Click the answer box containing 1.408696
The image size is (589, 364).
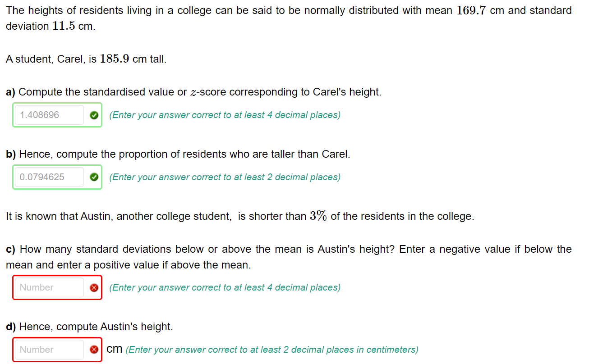pos(49,115)
